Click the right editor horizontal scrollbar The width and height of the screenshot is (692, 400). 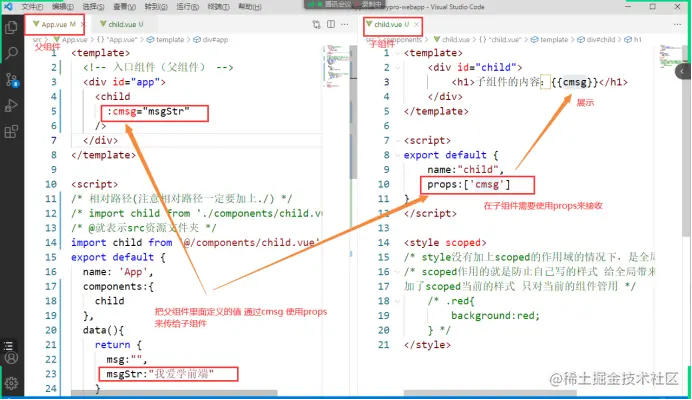490,392
